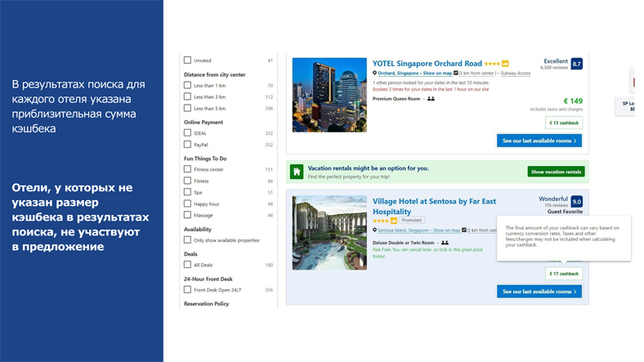The height and width of the screenshot is (362, 644).
Task: Click the € 13 cashback badge
Action: [564, 123]
